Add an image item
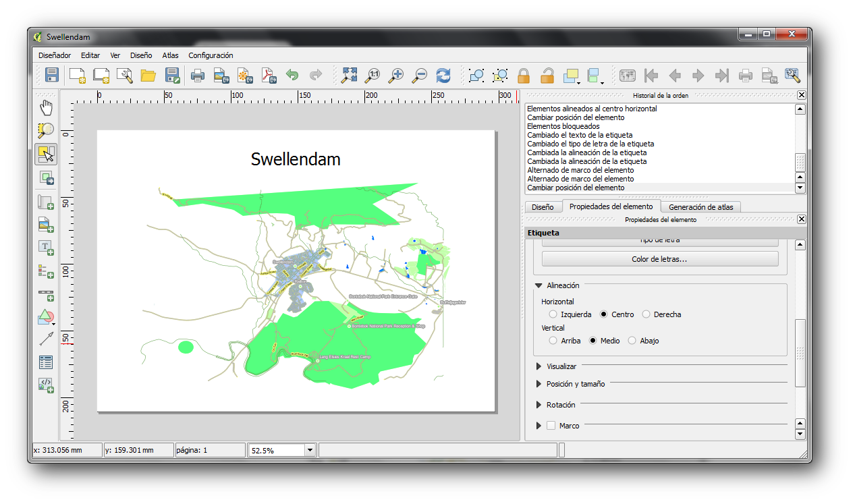Screen dimensions: 853x504 (46, 225)
